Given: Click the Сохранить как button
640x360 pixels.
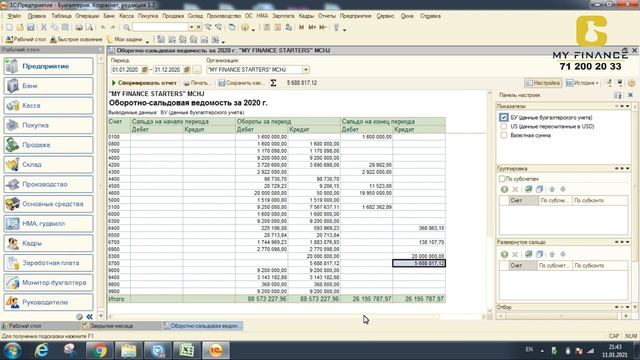Looking at the screenshot, I should (x=241, y=83).
